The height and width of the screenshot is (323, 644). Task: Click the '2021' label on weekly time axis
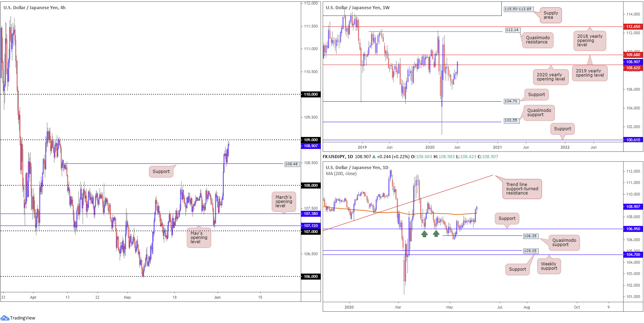click(497, 147)
